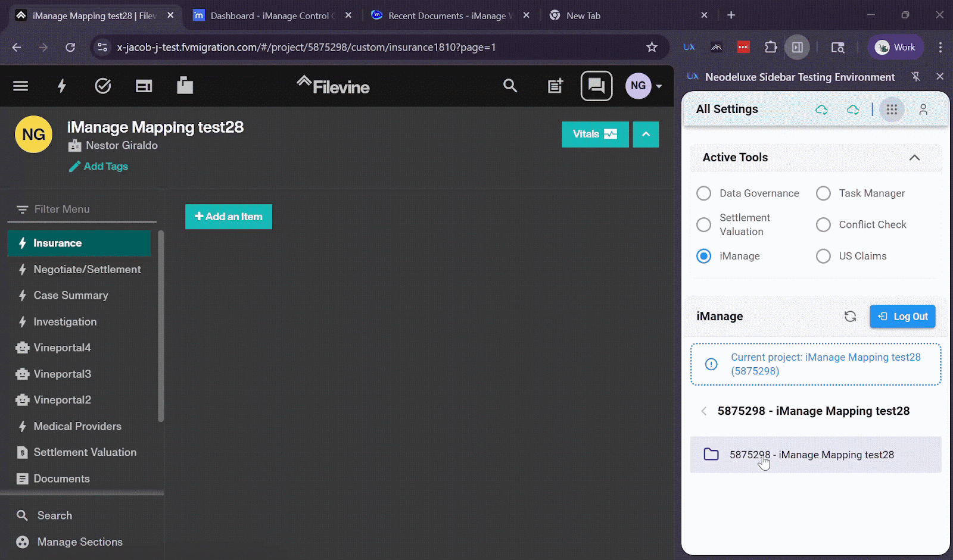Click the Add an Item button

pyautogui.click(x=229, y=217)
